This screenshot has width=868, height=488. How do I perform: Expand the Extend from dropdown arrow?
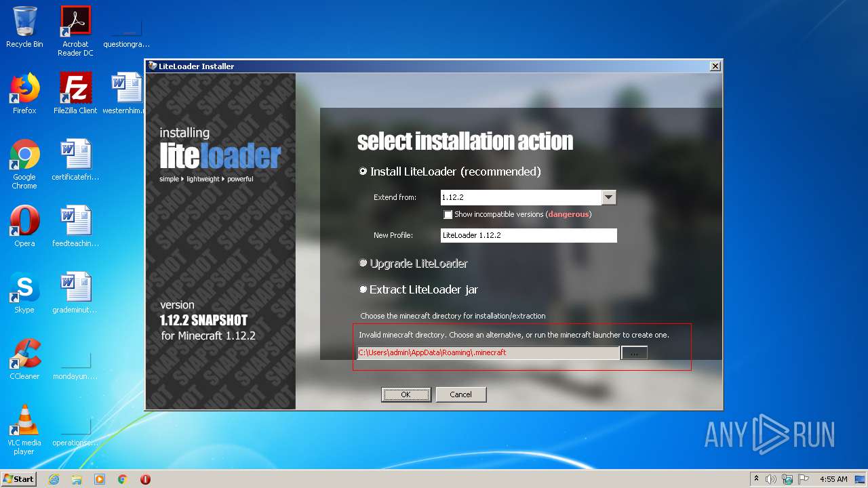(609, 197)
